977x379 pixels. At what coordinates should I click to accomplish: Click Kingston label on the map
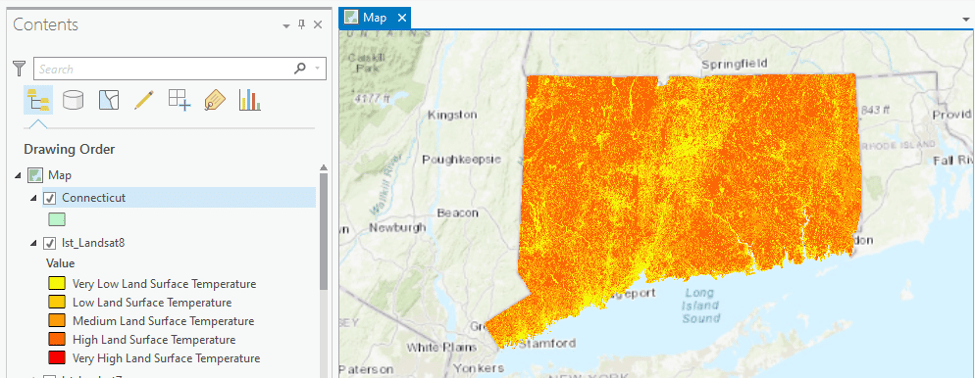coord(452,115)
